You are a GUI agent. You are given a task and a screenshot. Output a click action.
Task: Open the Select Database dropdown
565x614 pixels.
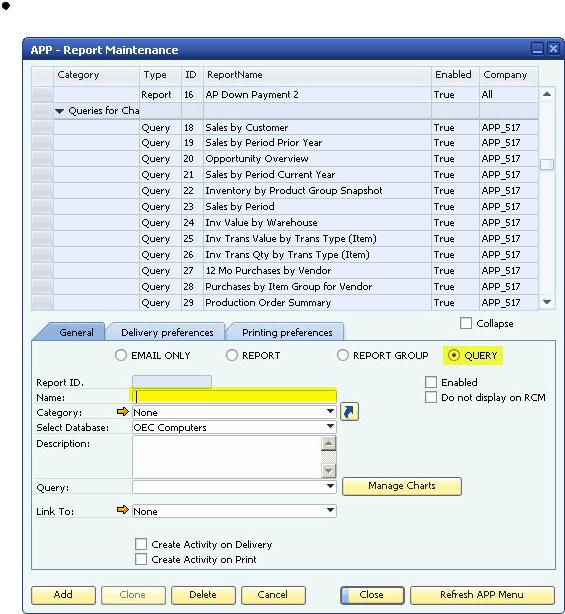point(330,426)
